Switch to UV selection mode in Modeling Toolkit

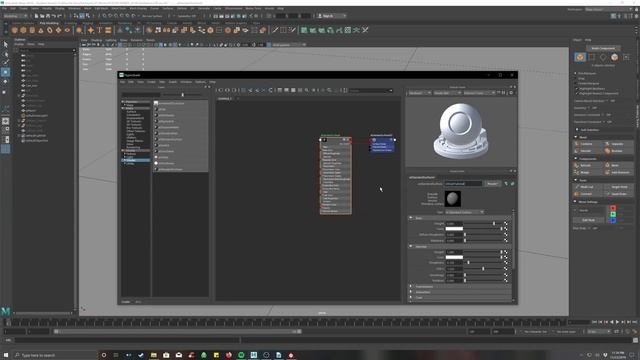tap(626, 58)
